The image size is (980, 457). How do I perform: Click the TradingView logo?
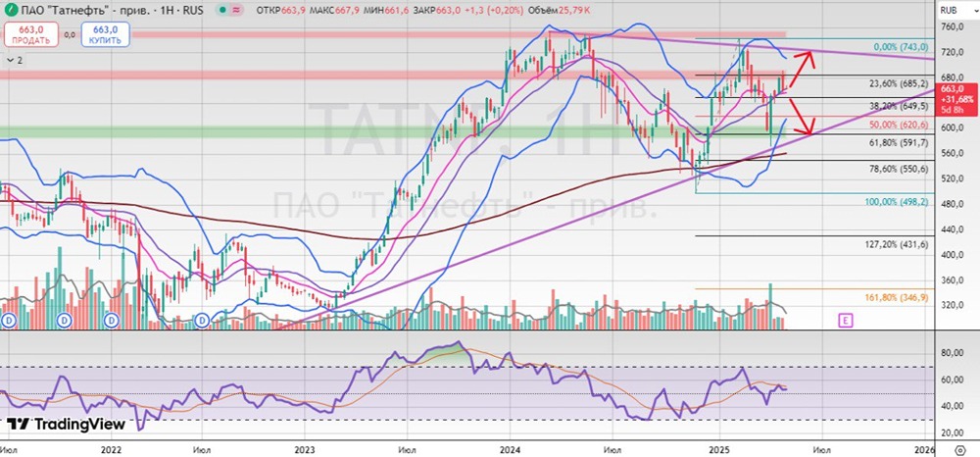[x=67, y=424]
